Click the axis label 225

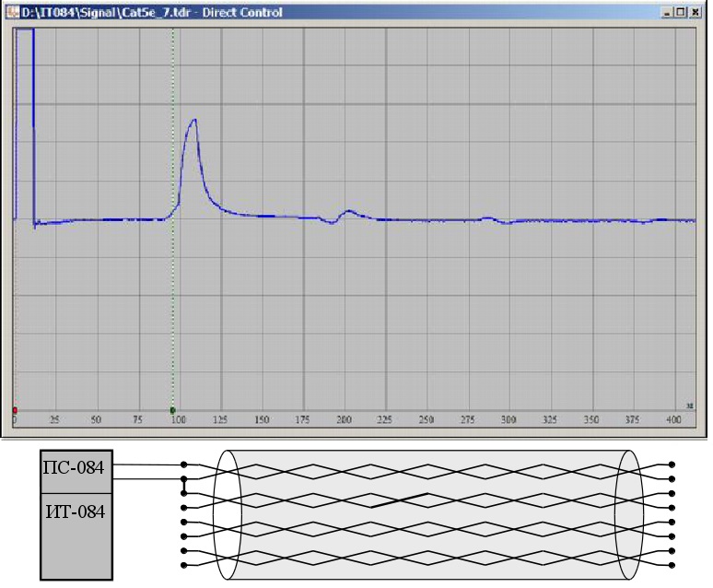(385, 419)
